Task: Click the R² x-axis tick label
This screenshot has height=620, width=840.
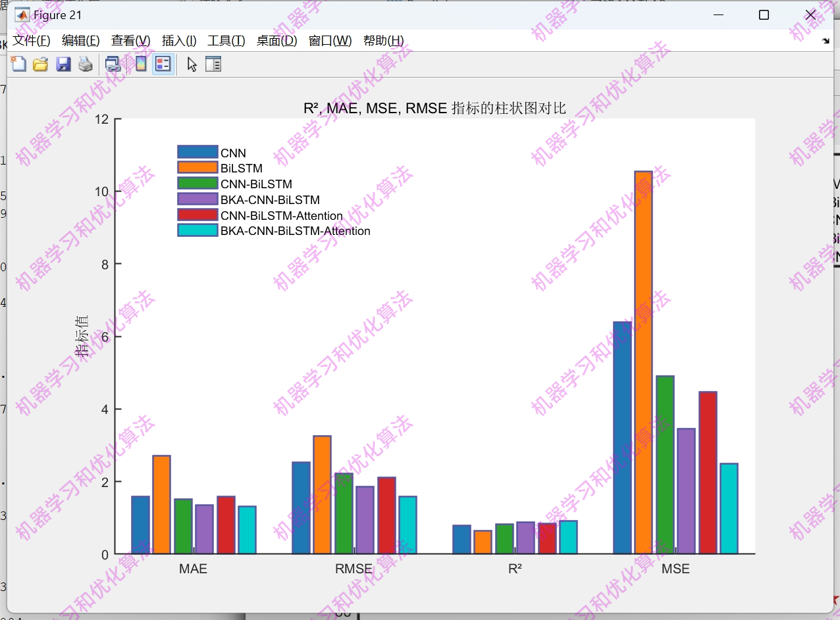Action: click(515, 569)
